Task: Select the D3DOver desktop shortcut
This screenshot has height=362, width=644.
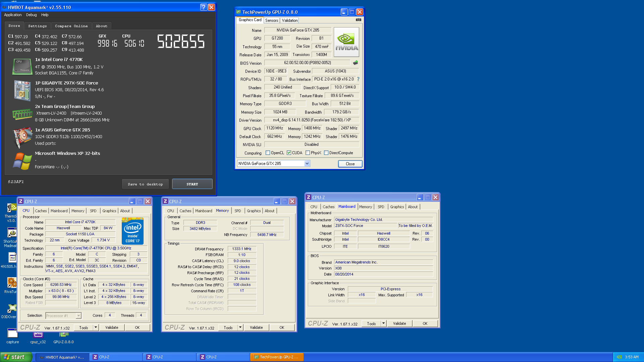Action: (x=10, y=311)
